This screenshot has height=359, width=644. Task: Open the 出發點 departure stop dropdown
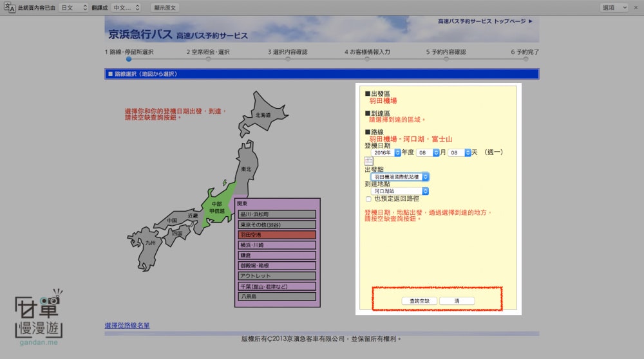[400, 177]
